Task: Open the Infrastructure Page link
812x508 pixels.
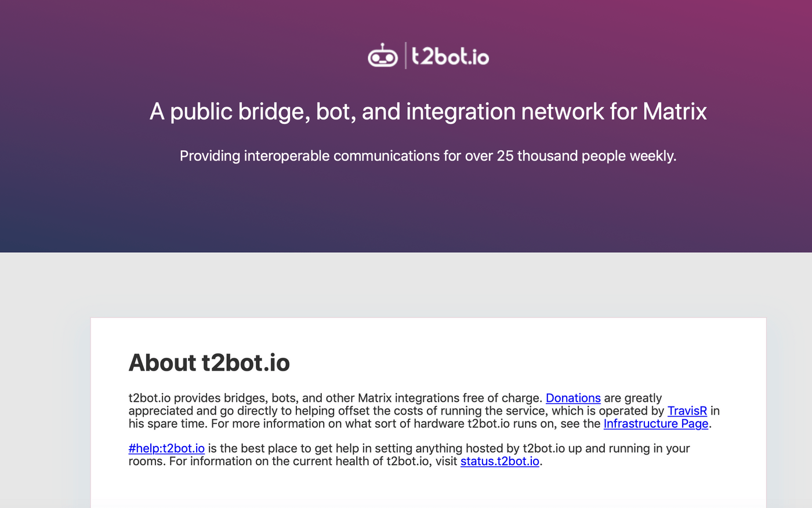Action: point(655,423)
